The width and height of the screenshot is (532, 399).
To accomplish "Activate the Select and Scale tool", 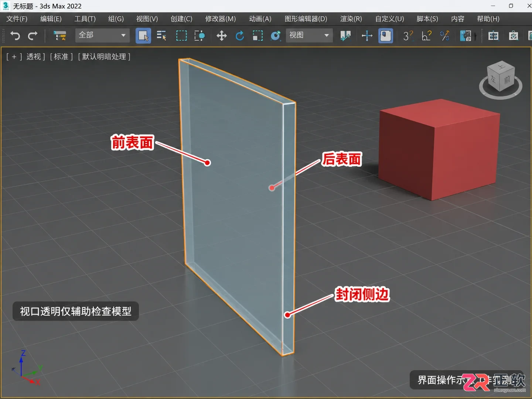I will click(x=258, y=35).
